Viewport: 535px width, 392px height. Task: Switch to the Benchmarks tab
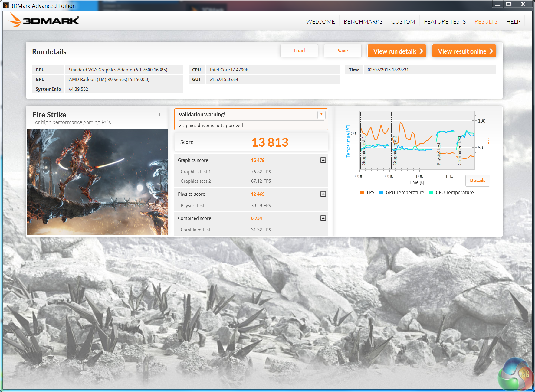tap(363, 22)
